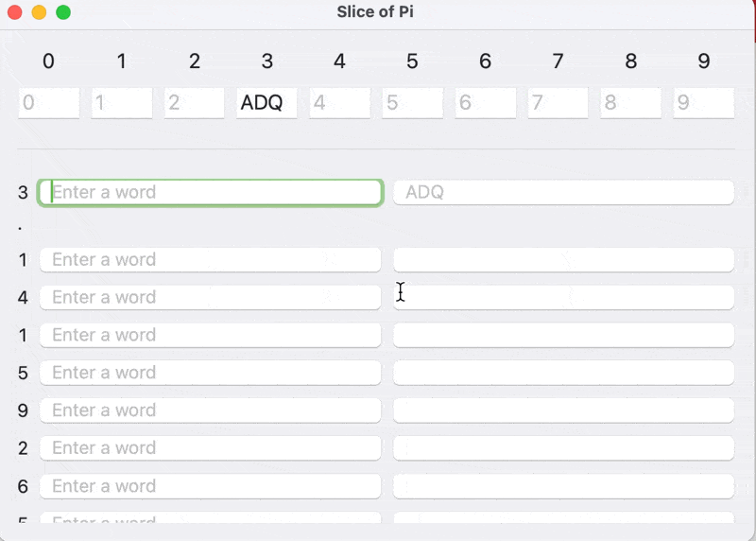Focus the top input field under digit 2
This screenshot has height=541, width=756.
coord(194,103)
